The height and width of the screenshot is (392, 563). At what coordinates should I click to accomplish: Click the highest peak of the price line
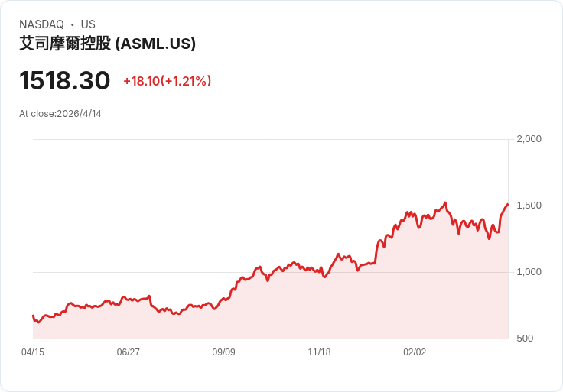click(x=444, y=203)
